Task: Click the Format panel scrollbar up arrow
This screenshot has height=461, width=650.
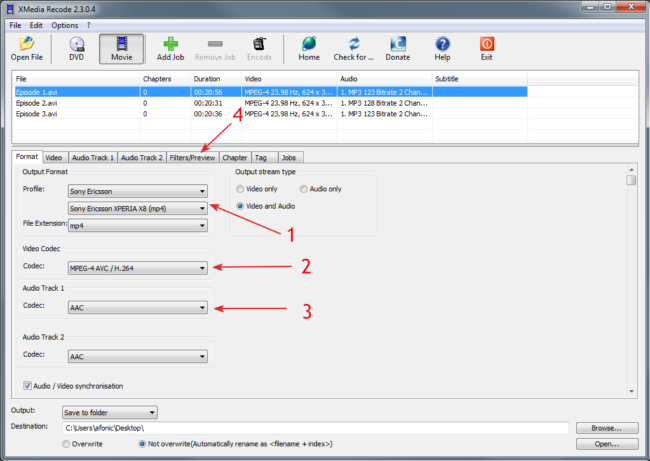Action: 631,170
